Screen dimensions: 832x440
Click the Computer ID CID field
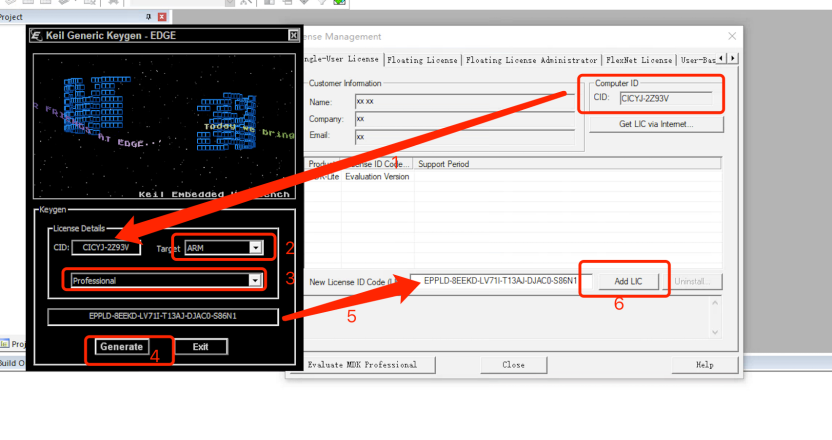coord(666,98)
